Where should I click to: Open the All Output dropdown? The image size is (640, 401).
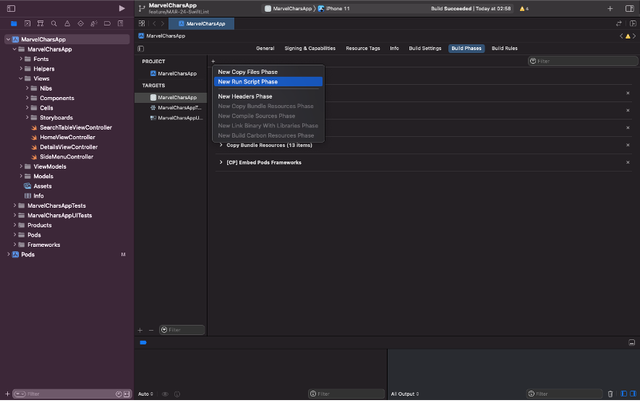tap(405, 394)
